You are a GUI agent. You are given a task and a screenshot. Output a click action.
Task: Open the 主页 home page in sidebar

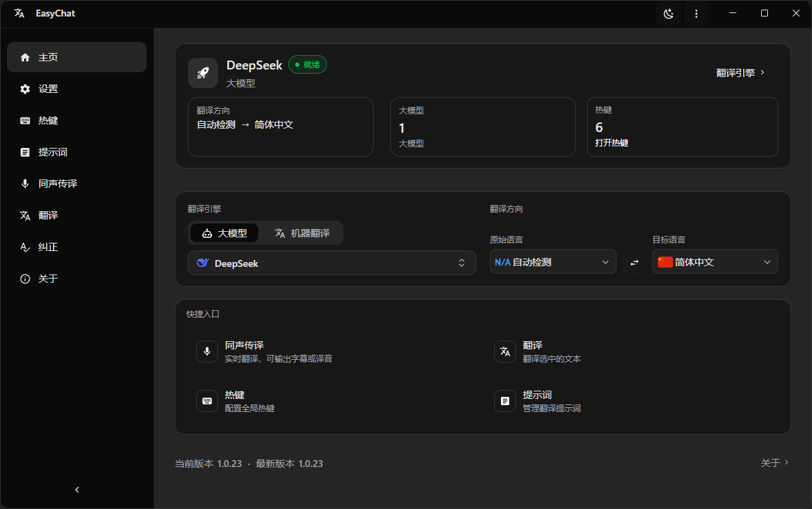[x=76, y=57]
